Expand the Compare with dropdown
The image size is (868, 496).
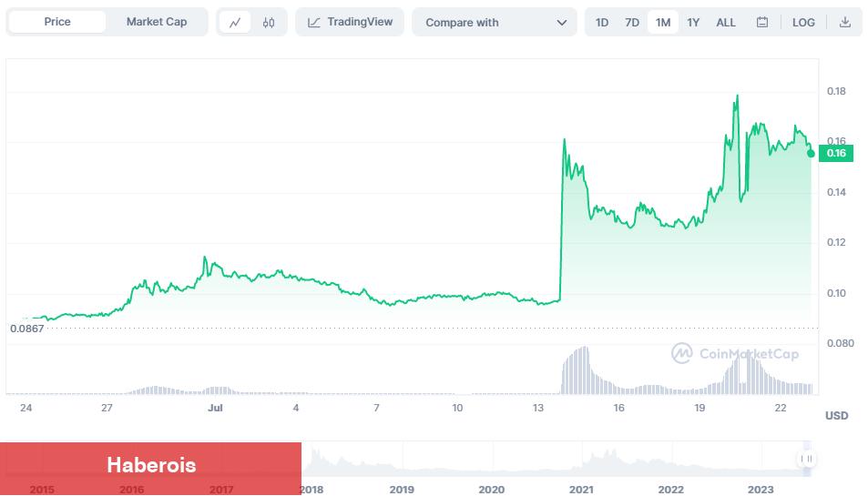click(x=495, y=23)
